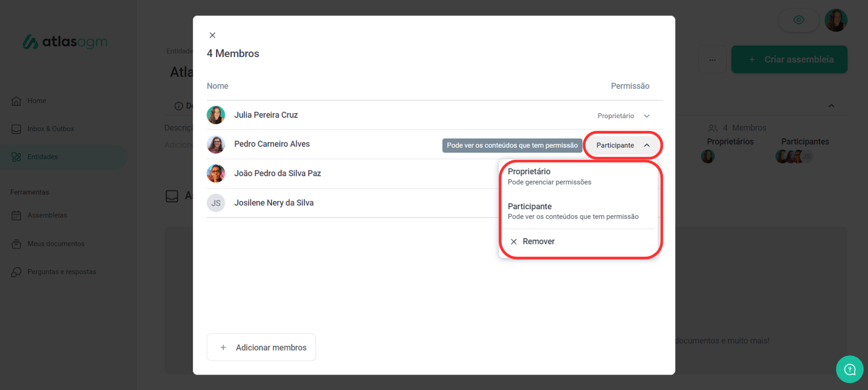Click the Home icon in sidebar
Screen dimensions: 868x390
(16, 101)
